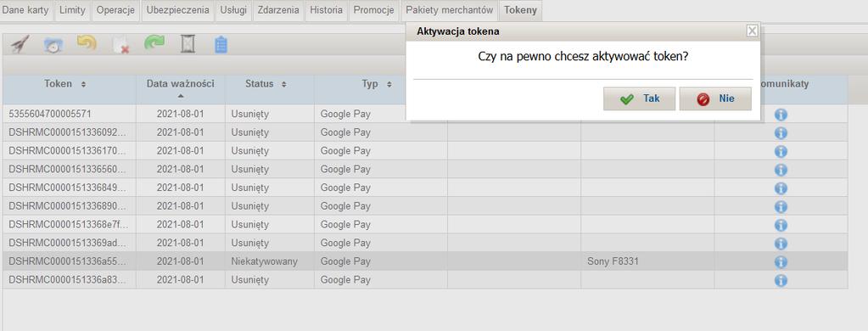Image resolution: width=868 pixels, height=331 pixels.
Task: Switch to the Promocje tab
Action: click(x=373, y=10)
